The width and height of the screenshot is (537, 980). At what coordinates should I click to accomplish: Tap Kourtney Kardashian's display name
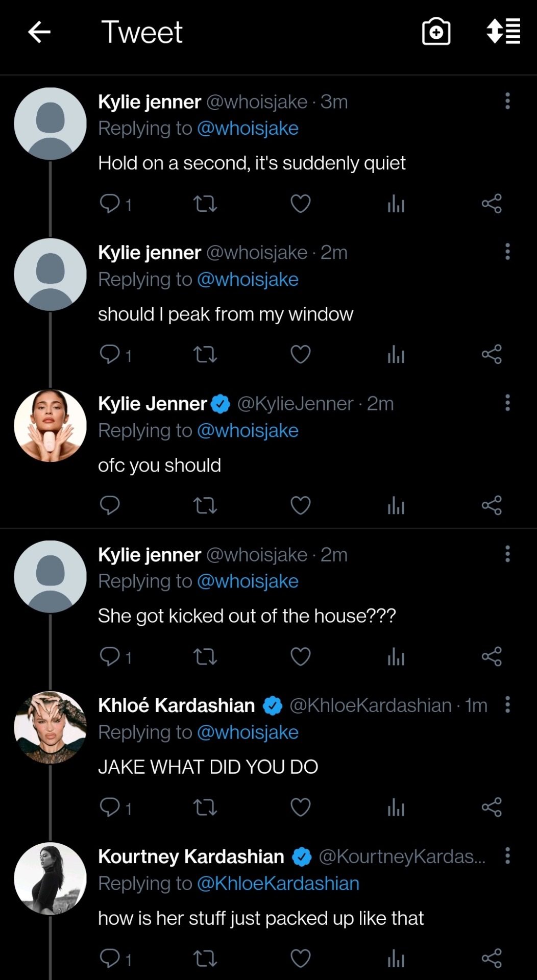click(x=191, y=856)
